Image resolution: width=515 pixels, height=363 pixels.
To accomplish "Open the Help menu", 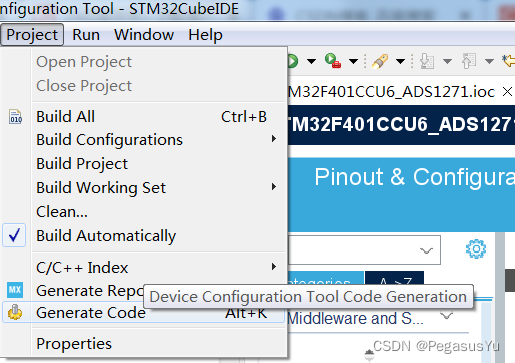I will [205, 35].
